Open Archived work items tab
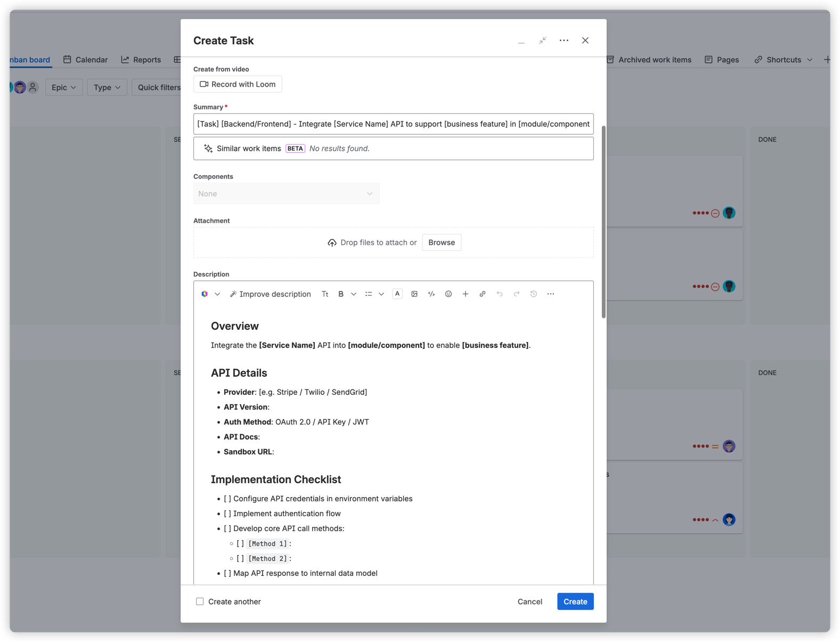The image size is (840, 642). tap(649, 60)
